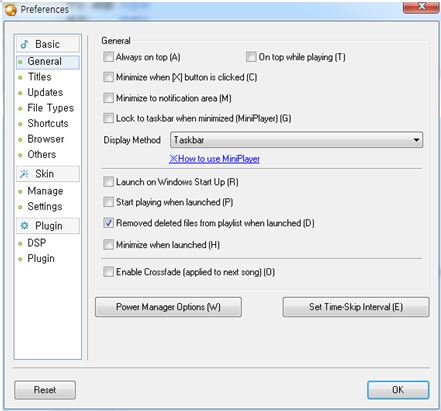Click Set Time-Skip Interval button

click(356, 307)
